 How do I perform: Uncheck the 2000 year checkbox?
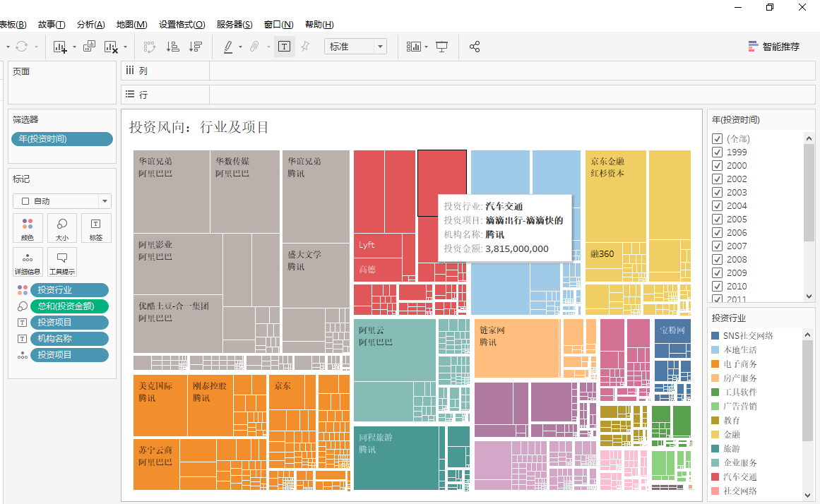pyautogui.click(x=717, y=166)
